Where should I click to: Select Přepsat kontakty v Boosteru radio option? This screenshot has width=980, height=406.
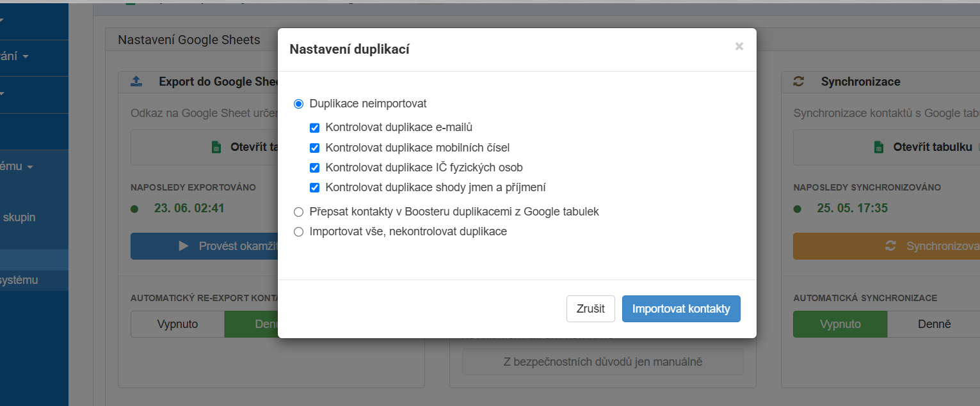tap(298, 212)
